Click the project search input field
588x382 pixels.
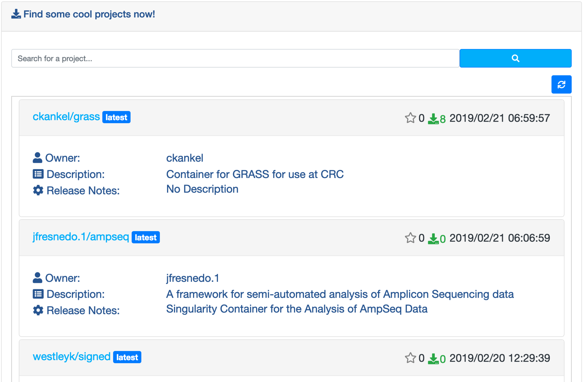pos(235,58)
